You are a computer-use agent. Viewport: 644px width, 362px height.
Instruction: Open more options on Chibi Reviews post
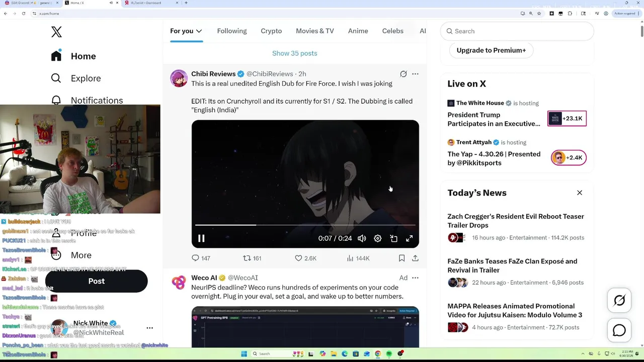pos(415,74)
